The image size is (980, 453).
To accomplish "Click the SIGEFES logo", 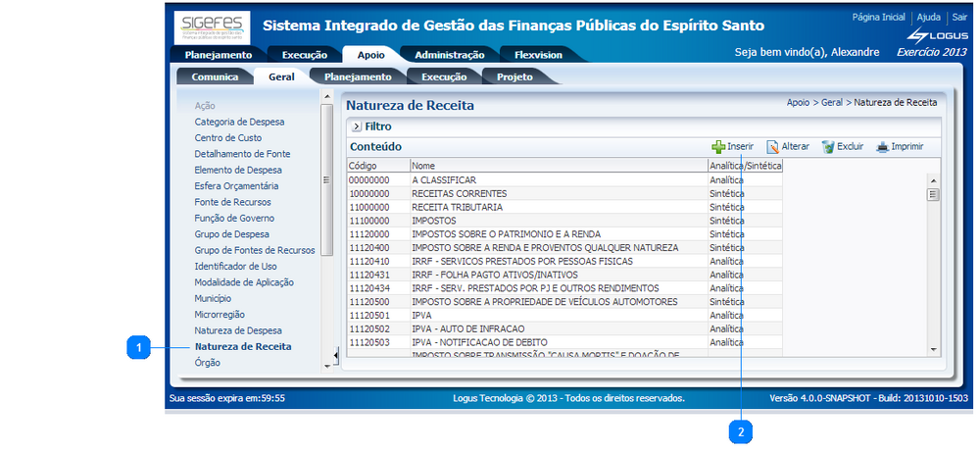I will (x=212, y=26).
